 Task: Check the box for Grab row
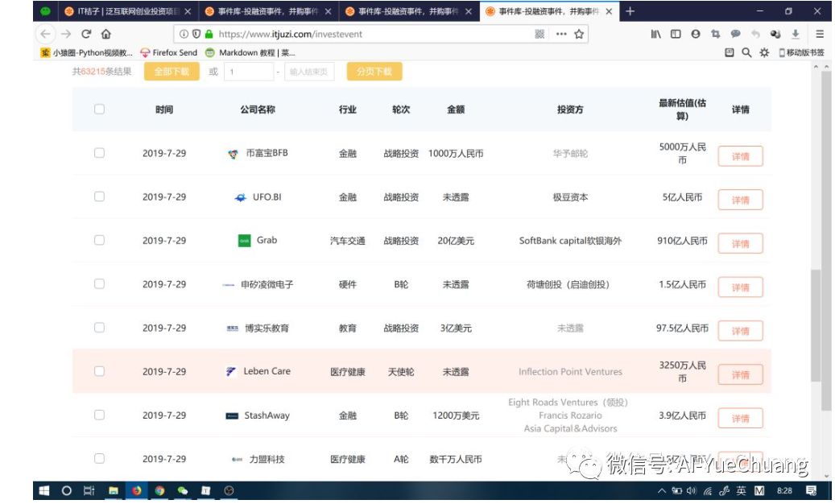[x=99, y=240]
